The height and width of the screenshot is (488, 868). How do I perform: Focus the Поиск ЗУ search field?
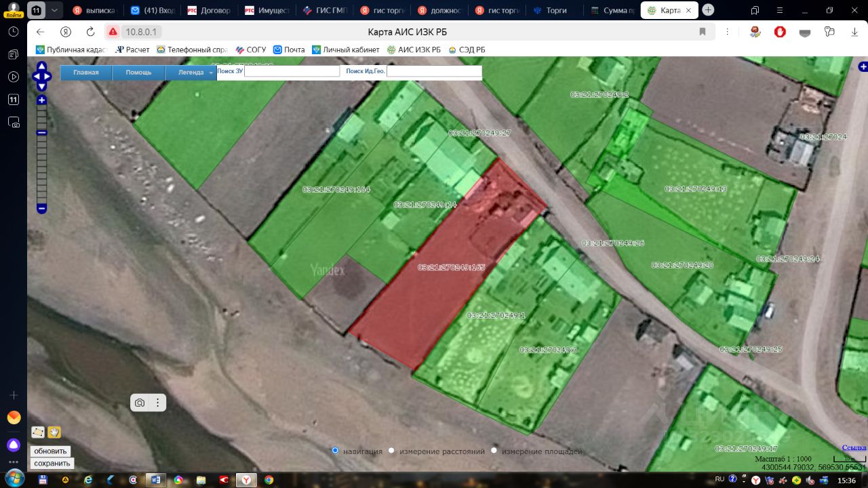pyautogui.click(x=292, y=71)
